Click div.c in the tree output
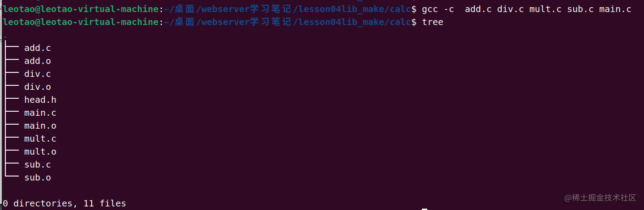Screen dimensions: 644x210 pyautogui.click(x=38, y=74)
